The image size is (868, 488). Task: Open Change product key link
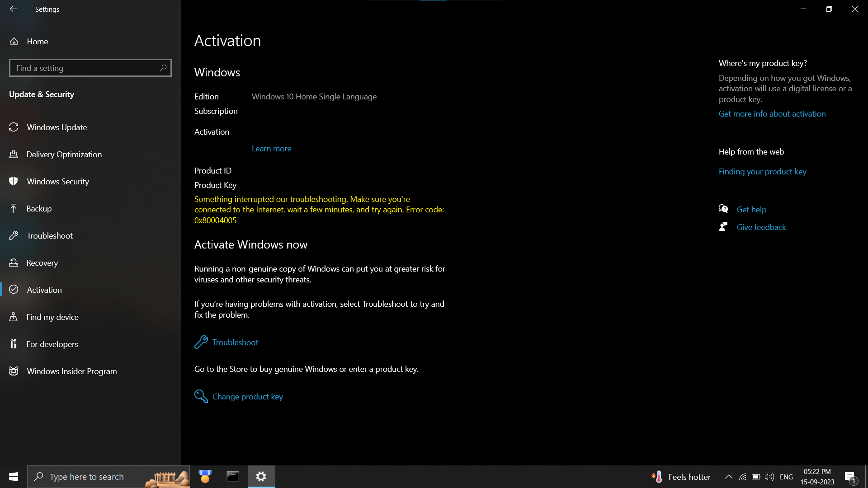[x=247, y=396]
